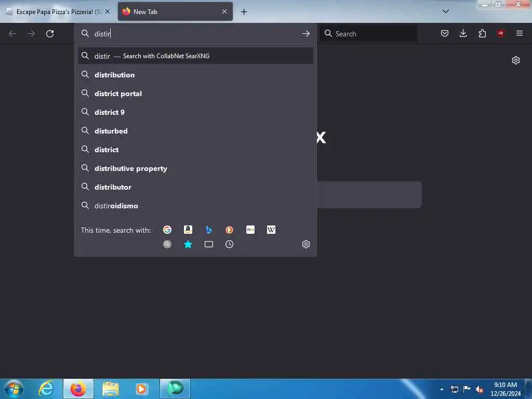Search bookmarks with the star icon
Image resolution: width=532 pixels, height=399 pixels.
point(188,244)
